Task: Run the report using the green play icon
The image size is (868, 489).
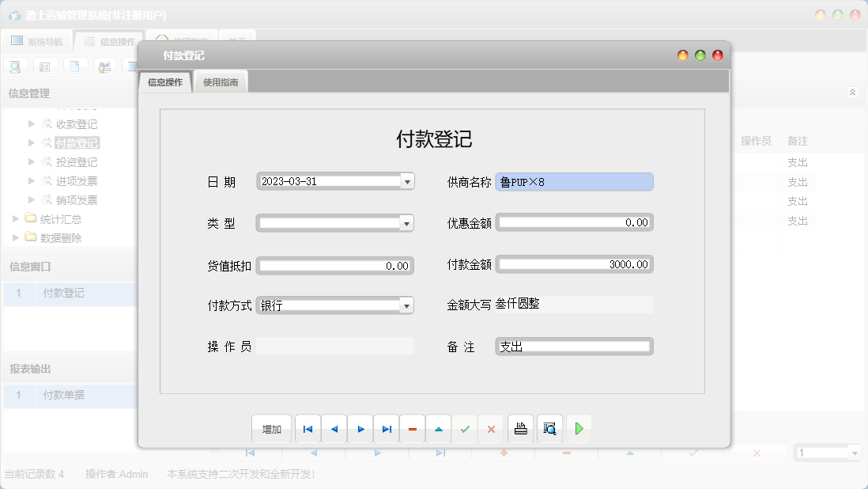Action: point(578,428)
